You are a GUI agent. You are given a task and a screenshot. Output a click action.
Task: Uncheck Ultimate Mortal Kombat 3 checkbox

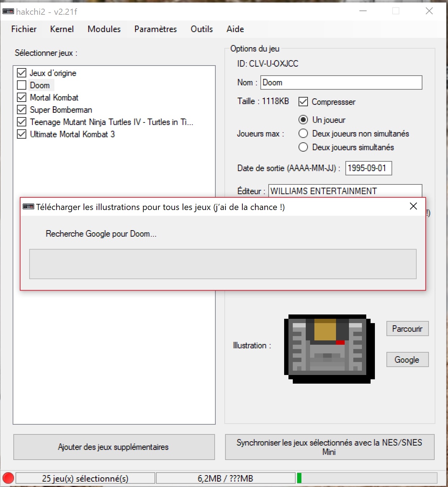[x=22, y=134]
